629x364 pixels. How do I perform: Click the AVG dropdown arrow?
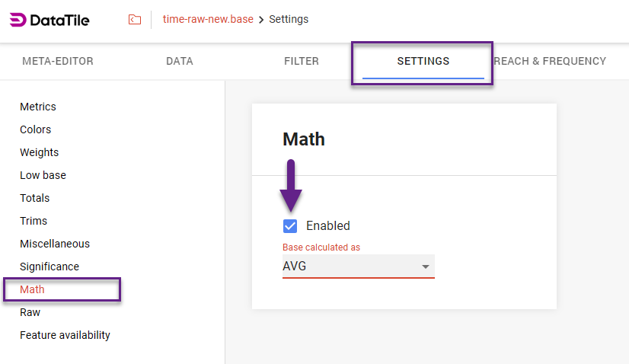(x=426, y=267)
